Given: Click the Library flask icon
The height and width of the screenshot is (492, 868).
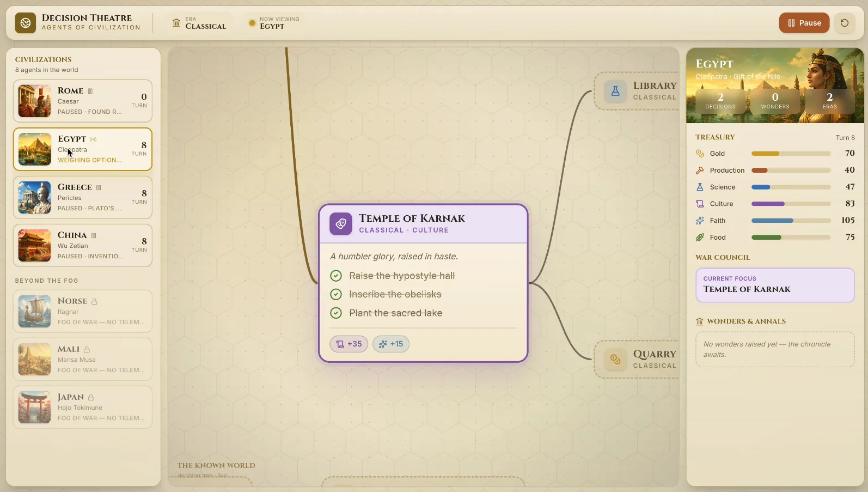Looking at the screenshot, I should 615,91.
